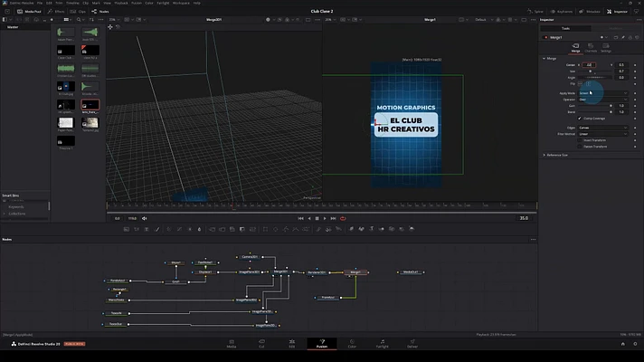
Task: Click the Angle dial control
Action: [595, 77]
